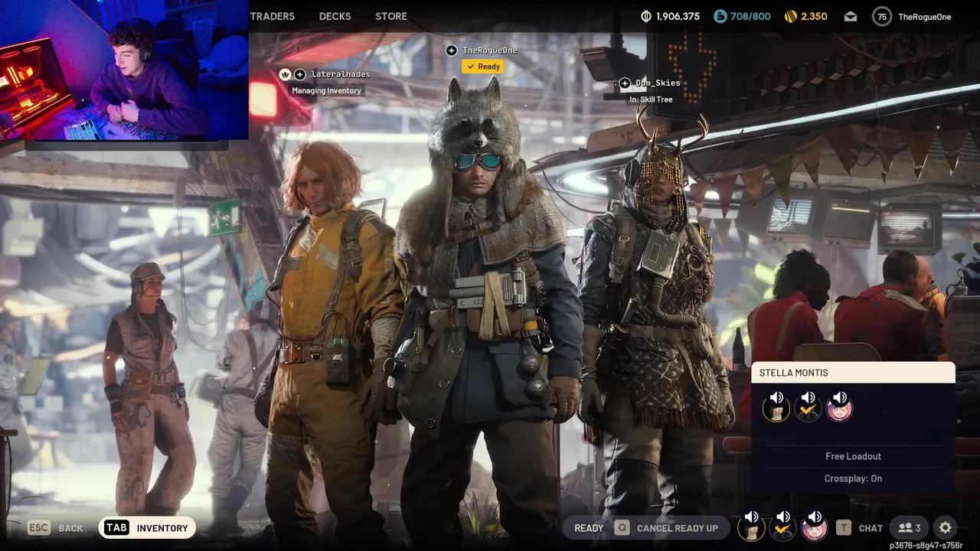
Task: Click the plus icon beside TheRogueOne nameplate
Action: coord(451,51)
